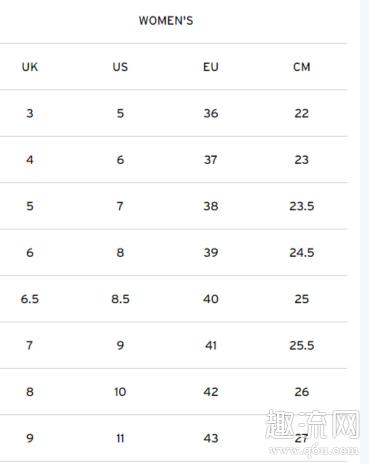Click EU size 38 cell
This screenshot has width=369, height=464.
[211, 206]
